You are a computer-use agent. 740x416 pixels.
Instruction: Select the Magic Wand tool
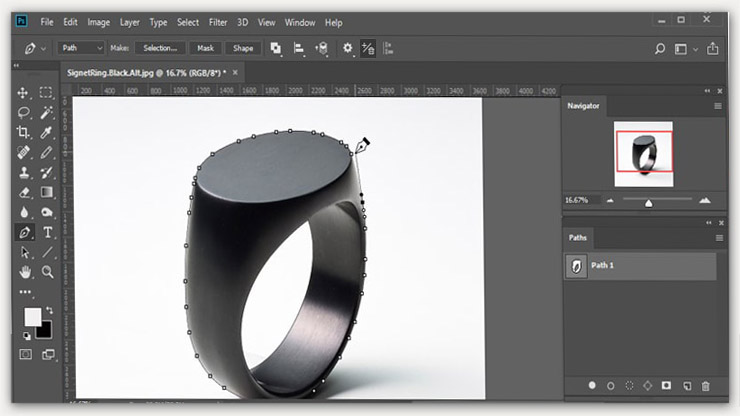coord(46,112)
